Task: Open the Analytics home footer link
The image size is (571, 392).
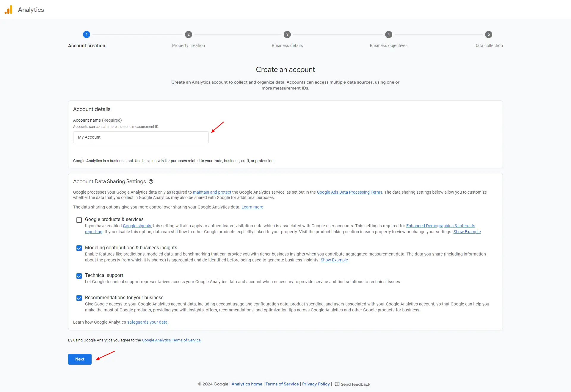Action: [247, 384]
